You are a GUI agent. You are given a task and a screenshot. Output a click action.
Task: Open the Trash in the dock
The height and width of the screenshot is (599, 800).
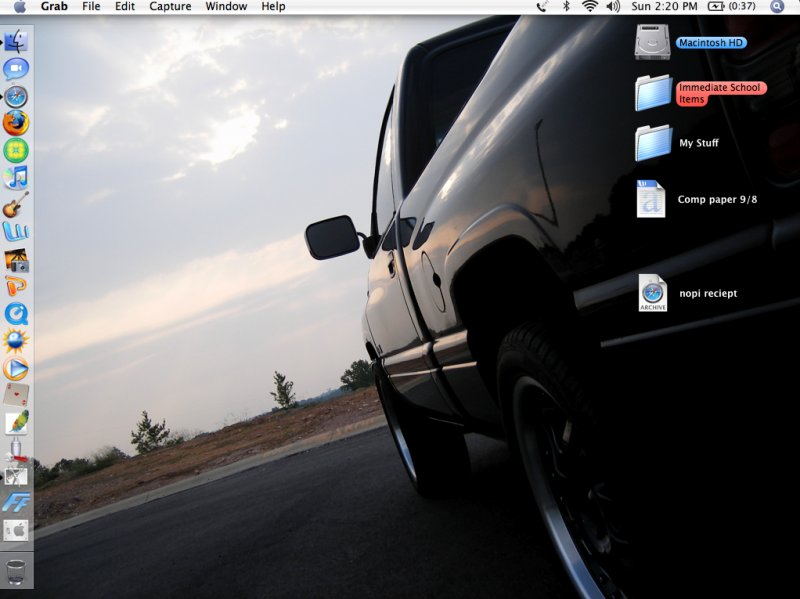16,572
